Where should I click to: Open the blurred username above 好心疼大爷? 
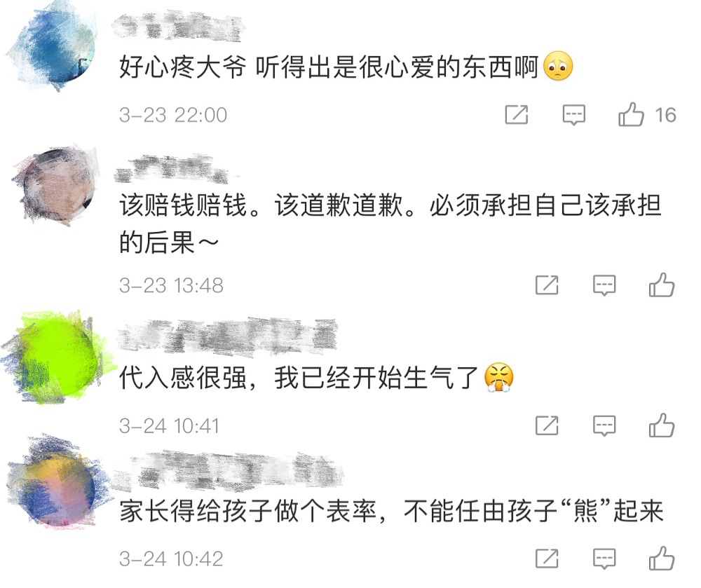pos(177,26)
